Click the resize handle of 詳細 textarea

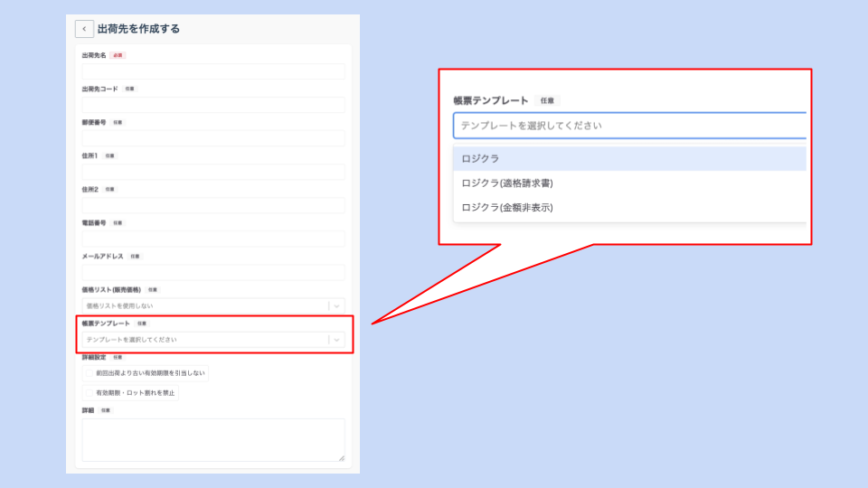(x=342, y=457)
